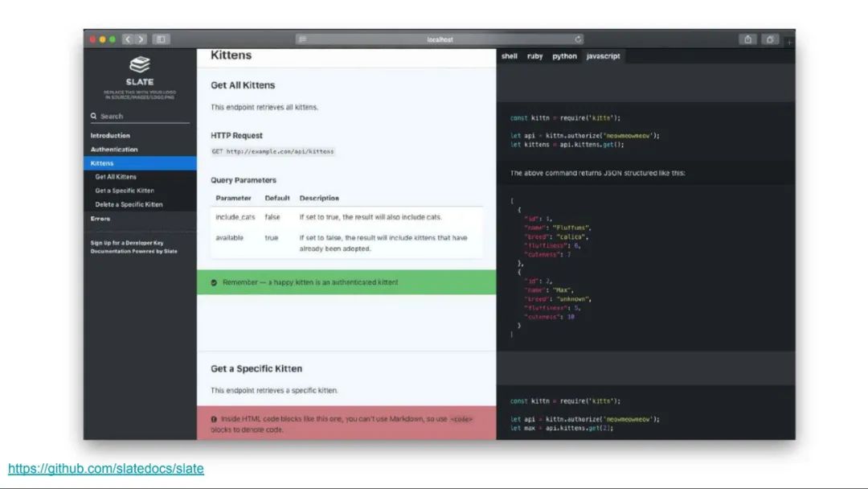Go to Get All Kittens subsection
This screenshot has height=489, width=868.
(116, 177)
